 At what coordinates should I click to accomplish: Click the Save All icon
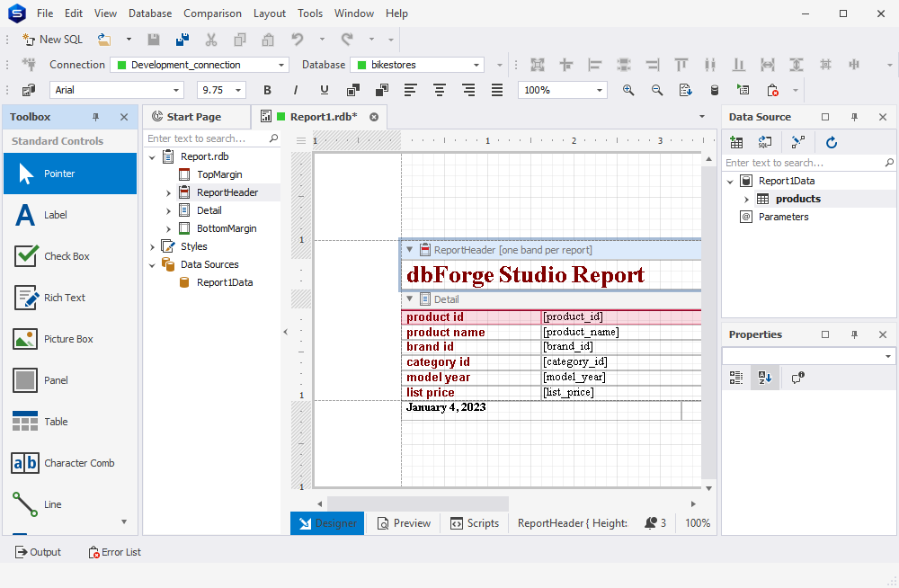click(182, 40)
